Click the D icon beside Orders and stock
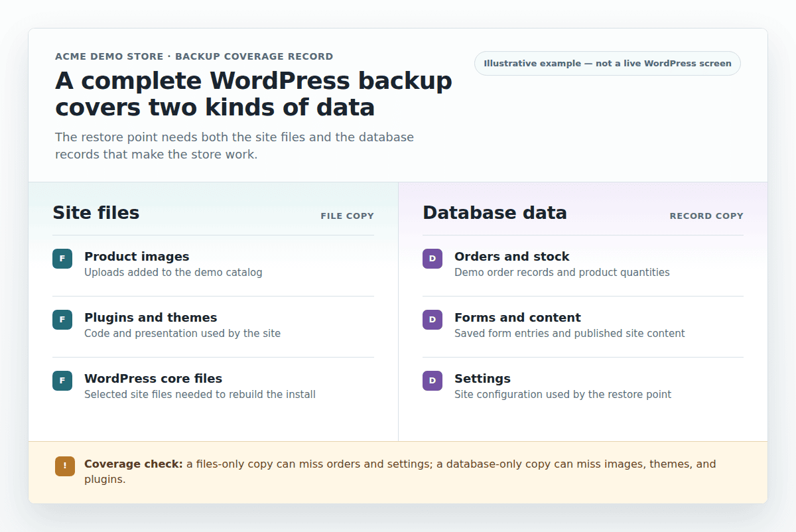 coord(432,259)
